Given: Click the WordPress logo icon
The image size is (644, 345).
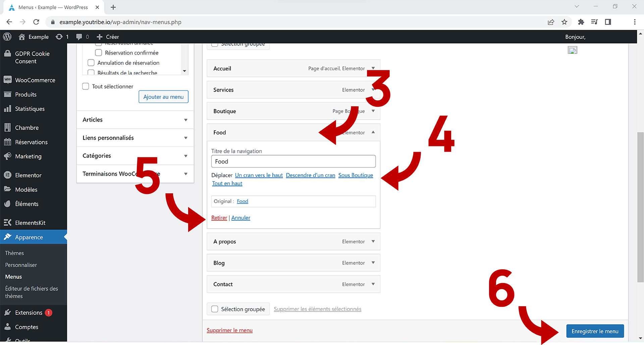Looking at the screenshot, I should click(x=7, y=37).
